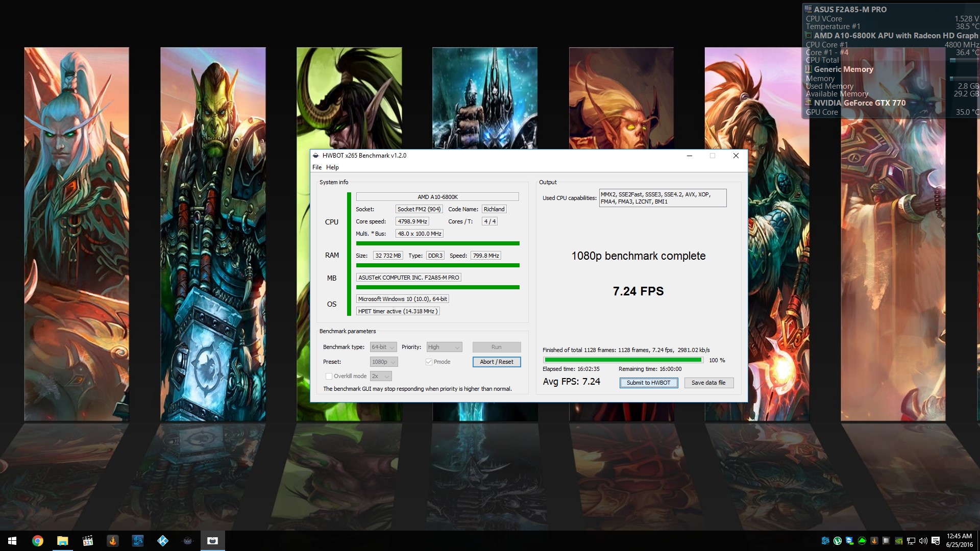Open the File menu
The width and height of the screenshot is (980, 551).
tap(317, 167)
